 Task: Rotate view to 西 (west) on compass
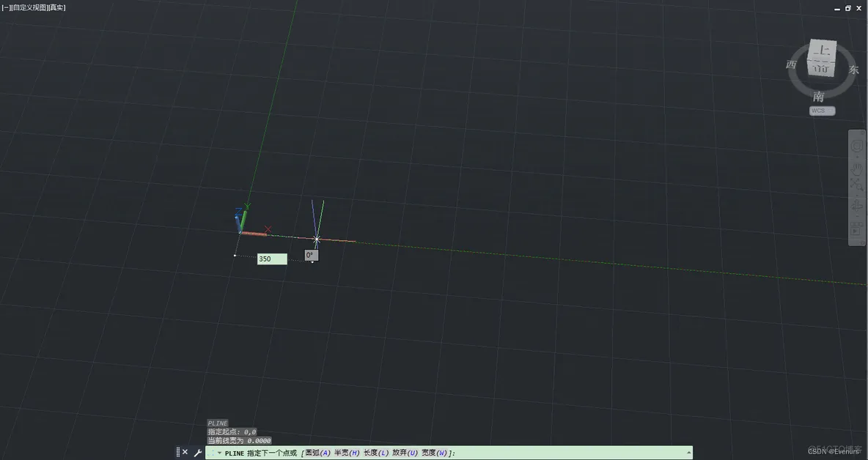coord(792,64)
